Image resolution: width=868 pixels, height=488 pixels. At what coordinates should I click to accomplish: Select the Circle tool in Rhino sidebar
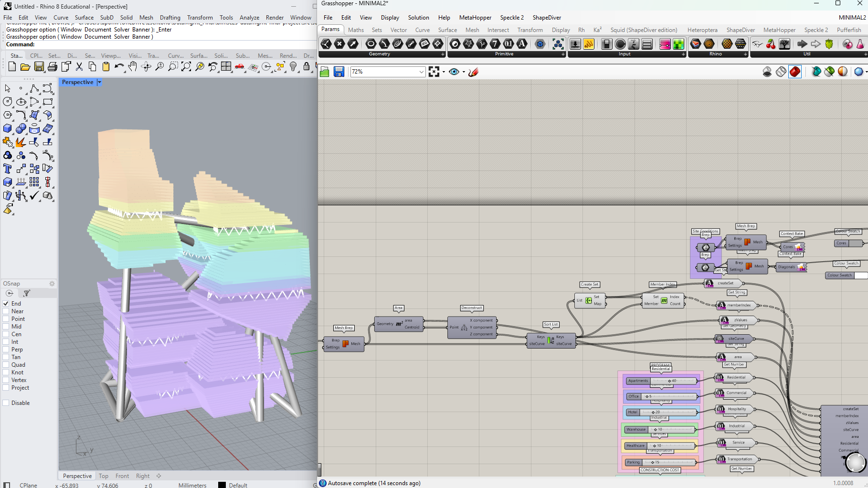[x=8, y=102]
